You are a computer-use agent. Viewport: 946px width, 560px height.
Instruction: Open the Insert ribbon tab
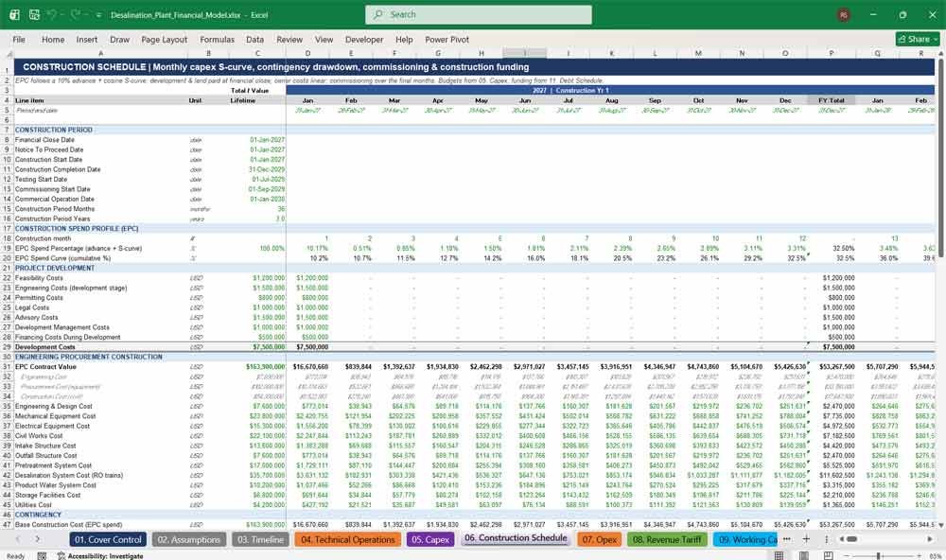tap(87, 39)
